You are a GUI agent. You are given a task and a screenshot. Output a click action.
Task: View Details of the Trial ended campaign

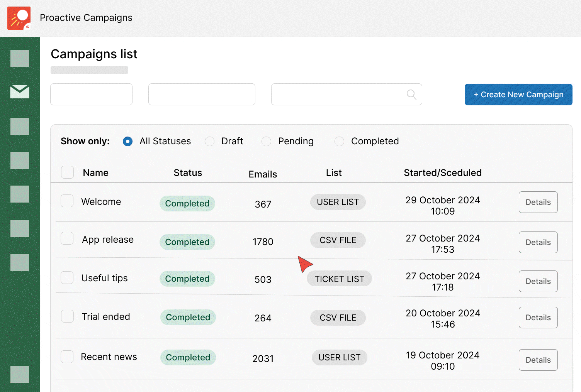538,318
